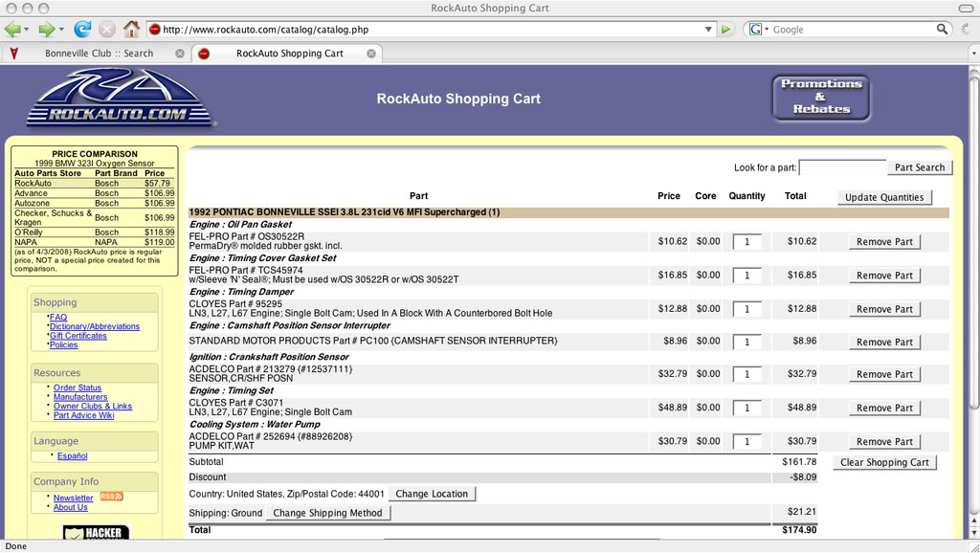Open the back history dropdown arrow
This screenshot has height=553, width=980.
tap(26, 30)
